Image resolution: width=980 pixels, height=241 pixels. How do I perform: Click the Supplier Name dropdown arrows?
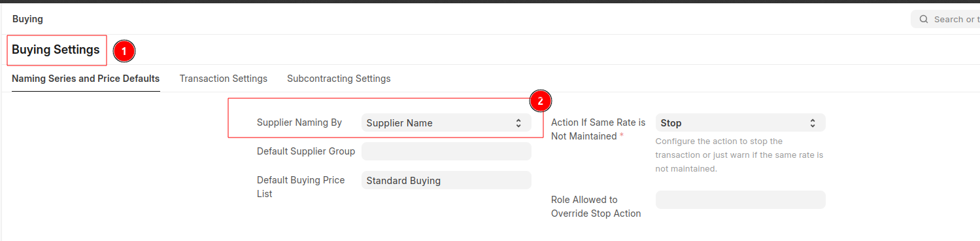[518, 122]
